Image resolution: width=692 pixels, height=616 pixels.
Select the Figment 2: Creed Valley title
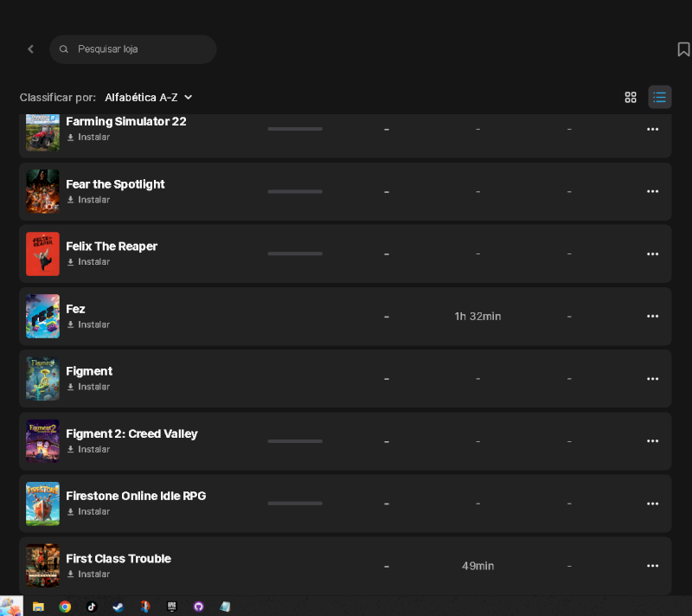pos(132,433)
